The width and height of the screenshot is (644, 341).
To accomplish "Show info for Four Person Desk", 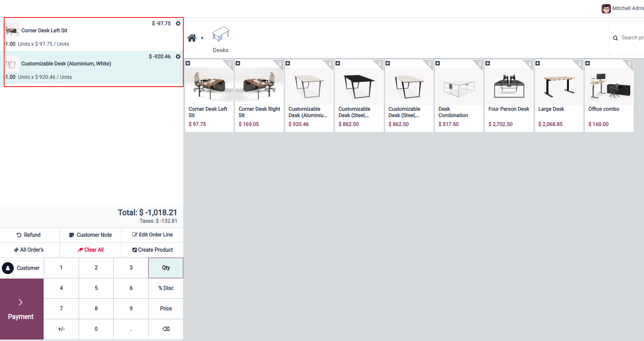I will 529,64.
